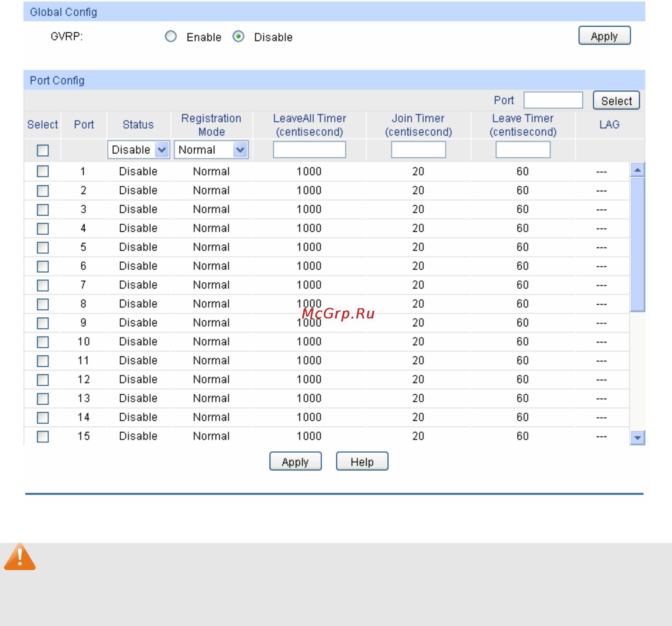Click the GVRP label

(x=67, y=36)
